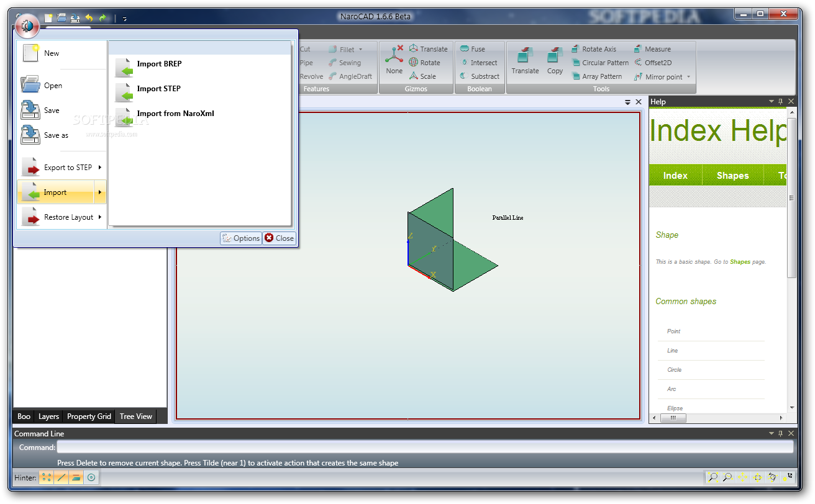This screenshot has width=815, height=504.
Task: Toggle the Hinter line snap button
Action: pos(61,477)
